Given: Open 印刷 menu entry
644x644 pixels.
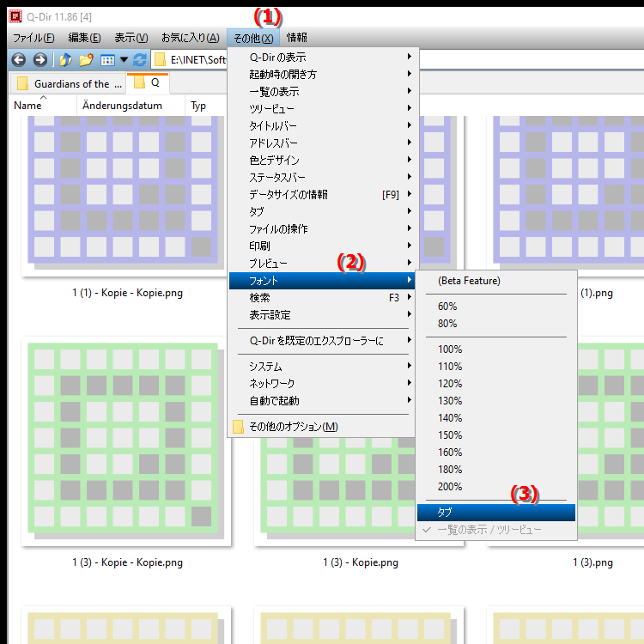Looking at the screenshot, I should 322,246.
